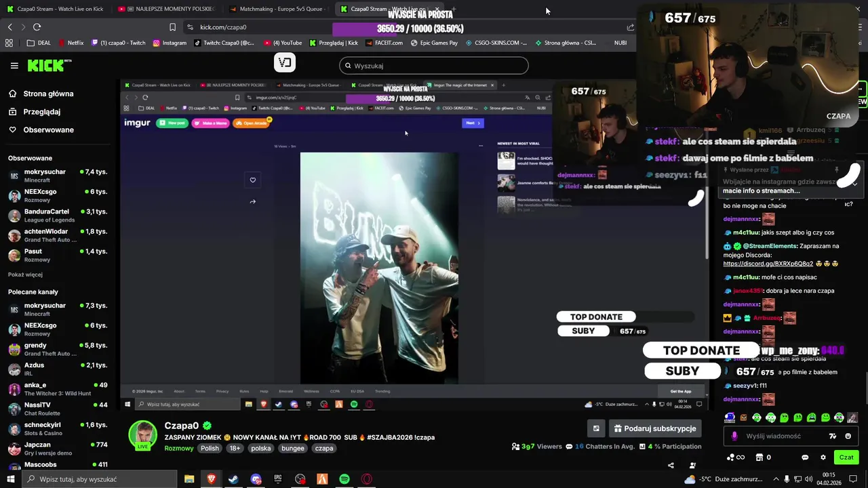Click the share icon in the address bar

[630, 27]
